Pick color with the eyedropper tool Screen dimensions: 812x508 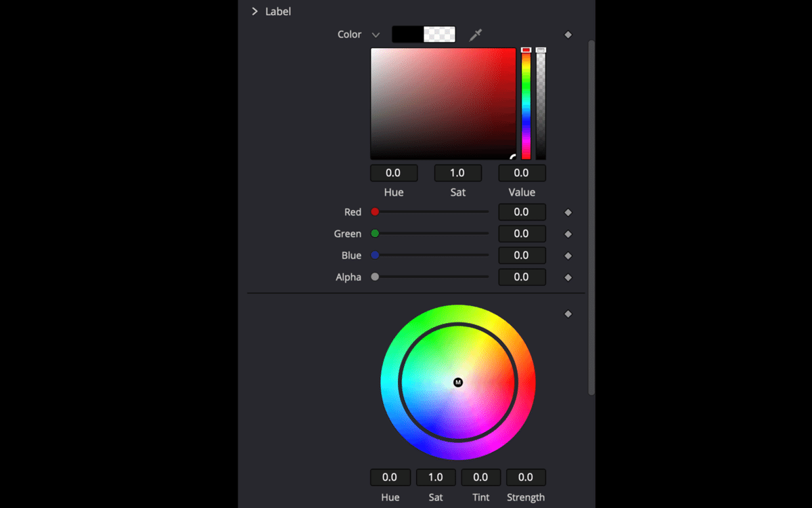click(x=476, y=35)
